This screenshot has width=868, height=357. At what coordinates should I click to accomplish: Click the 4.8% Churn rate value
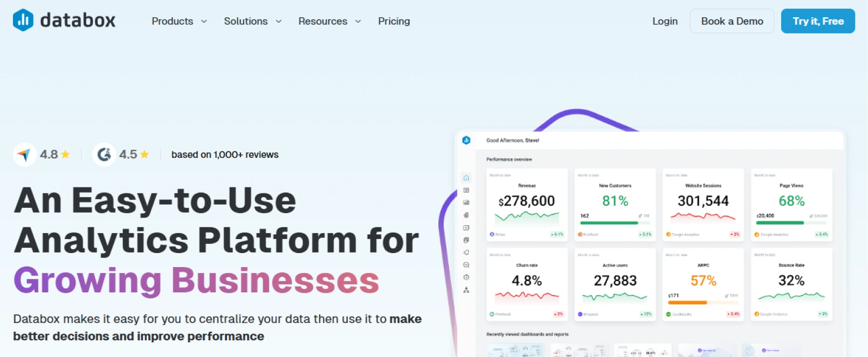(527, 281)
